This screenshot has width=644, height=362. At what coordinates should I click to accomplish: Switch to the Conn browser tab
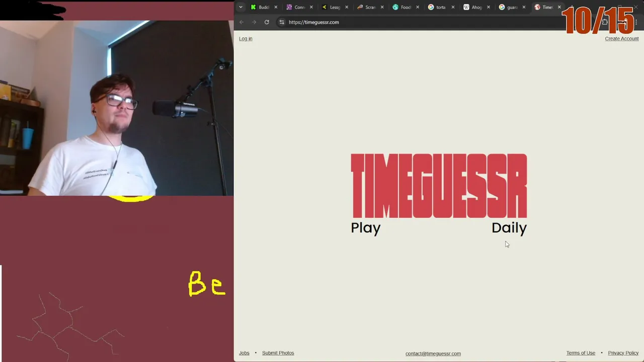pyautogui.click(x=299, y=7)
